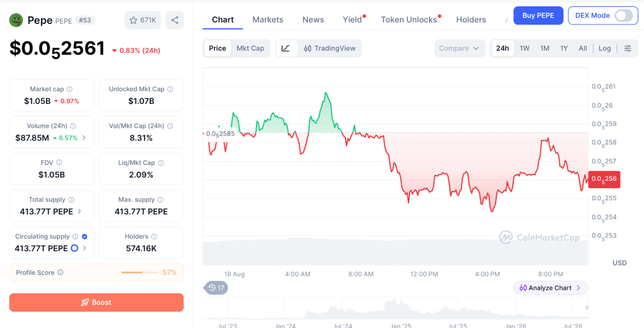The height and width of the screenshot is (328, 644).
Task: Open the Markets tab
Action: tap(268, 20)
